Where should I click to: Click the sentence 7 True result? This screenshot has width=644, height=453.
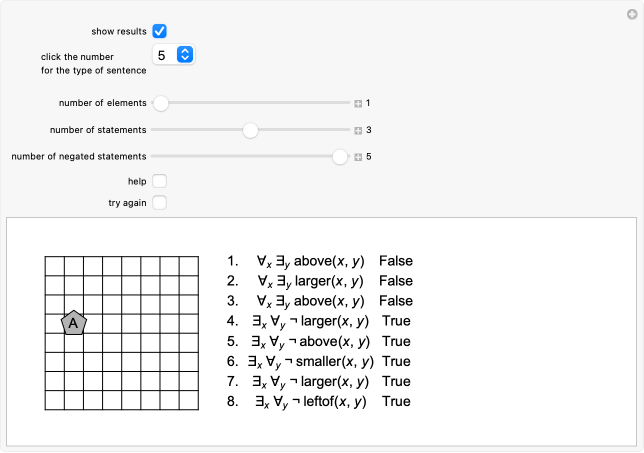pos(396,381)
